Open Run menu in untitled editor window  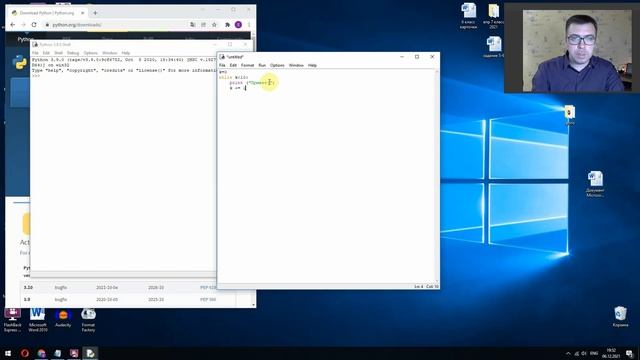pos(262,65)
